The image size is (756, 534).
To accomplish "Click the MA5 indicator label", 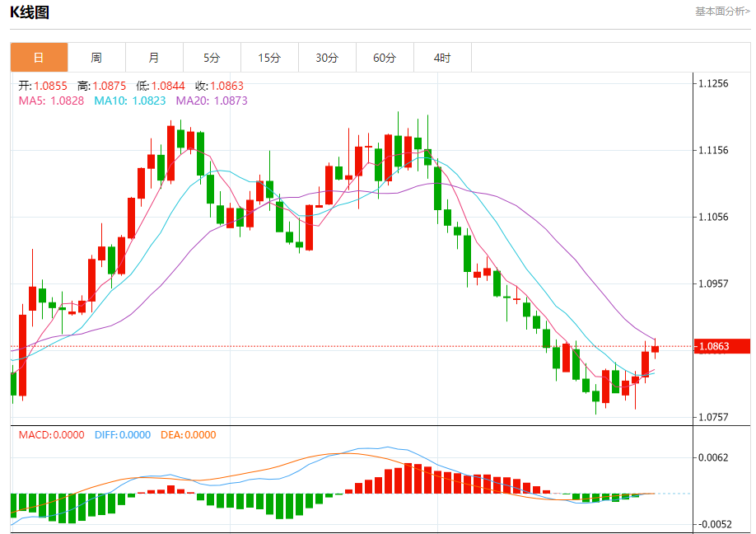I will [x=51, y=101].
